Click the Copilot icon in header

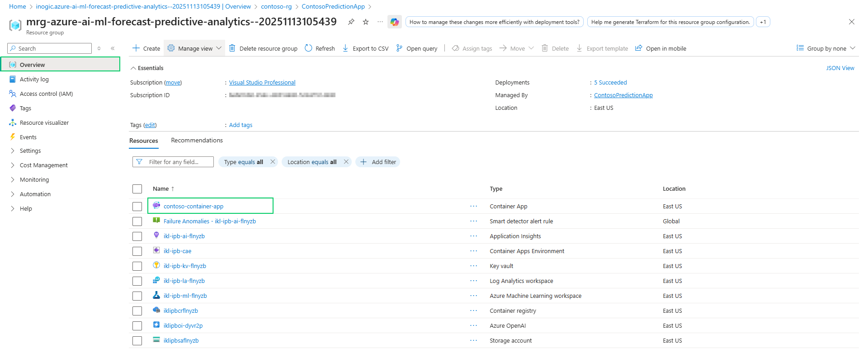point(394,22)
